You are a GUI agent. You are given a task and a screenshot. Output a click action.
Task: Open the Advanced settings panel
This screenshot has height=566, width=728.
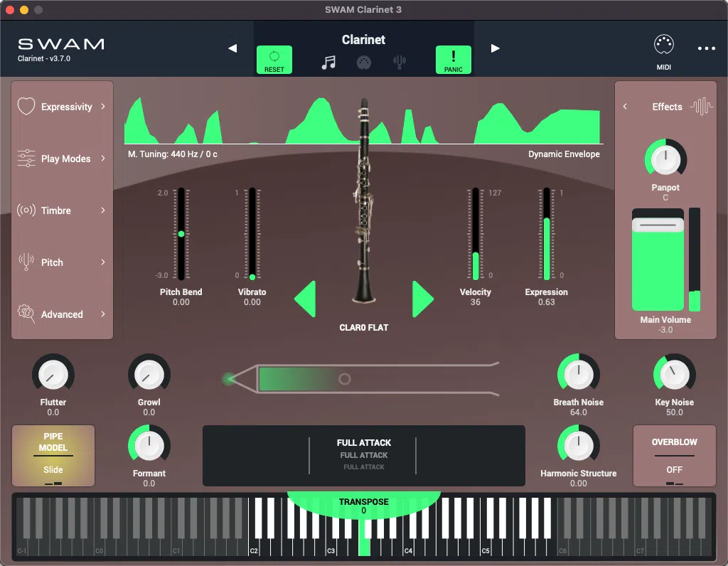pyautogui.click(x=61, y=314)
